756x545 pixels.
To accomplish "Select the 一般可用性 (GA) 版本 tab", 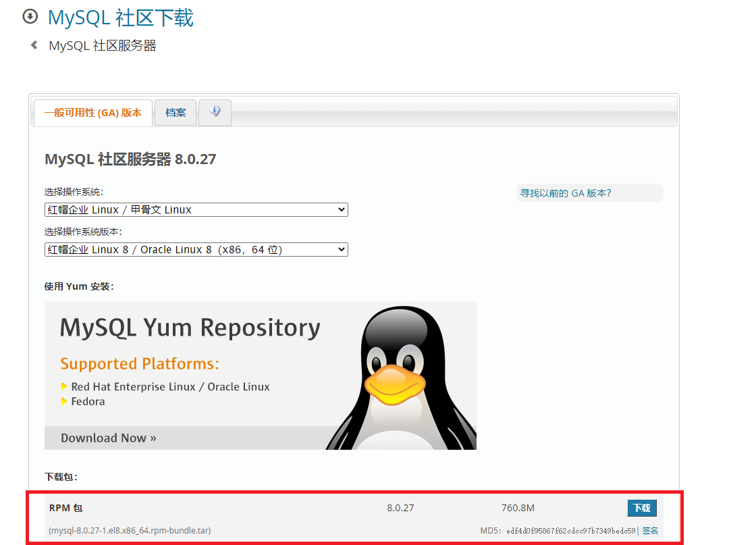I will (x=93, y=113).
